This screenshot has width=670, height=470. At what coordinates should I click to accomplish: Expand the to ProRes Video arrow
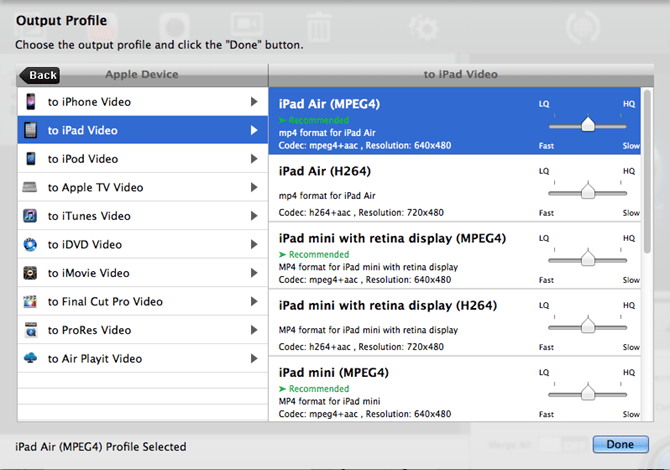[x=254, y=330]
